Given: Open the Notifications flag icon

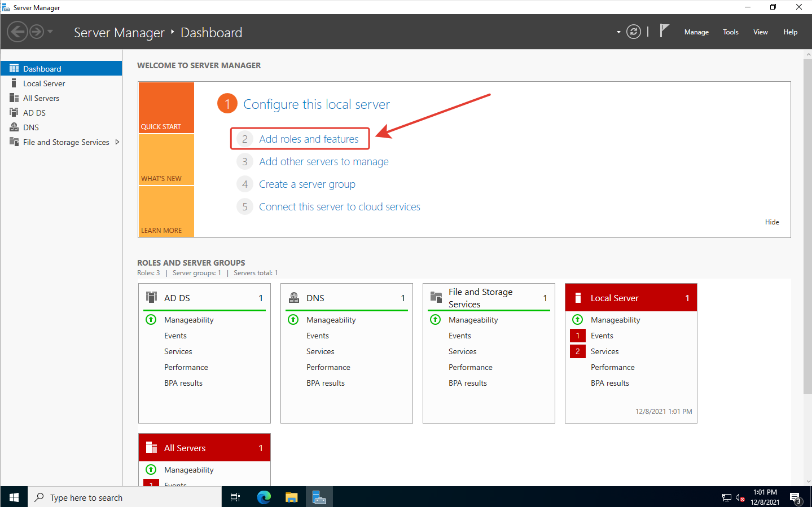Looking at the screenshot, I should (664, 31).
